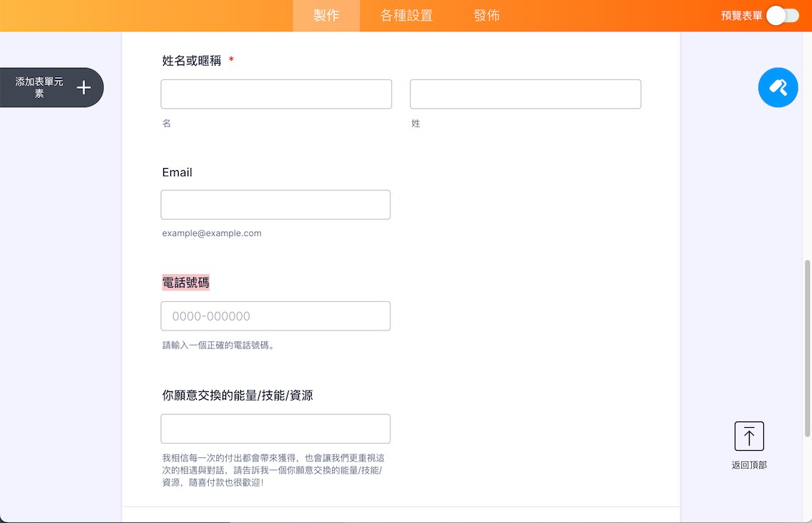
Task: Select the 姓名或暱稱 field label
Action: [192, 61]
